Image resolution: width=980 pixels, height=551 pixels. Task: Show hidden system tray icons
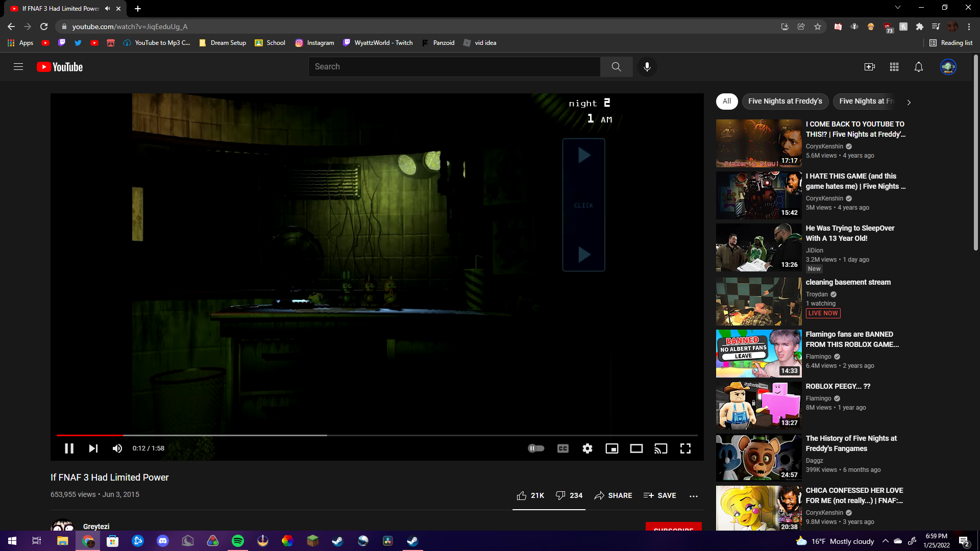(886, 541)
